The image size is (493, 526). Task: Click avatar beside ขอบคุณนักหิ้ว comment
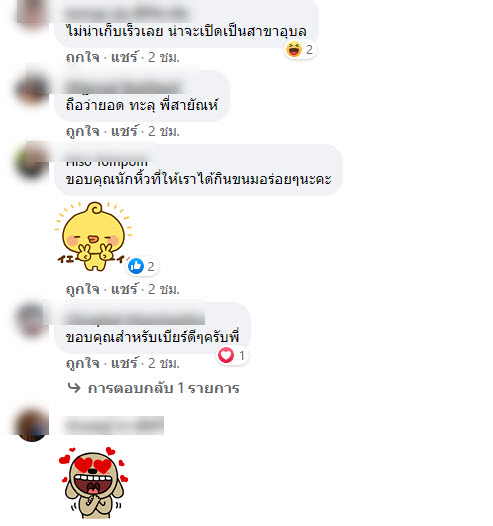click(x=31, y=162)
